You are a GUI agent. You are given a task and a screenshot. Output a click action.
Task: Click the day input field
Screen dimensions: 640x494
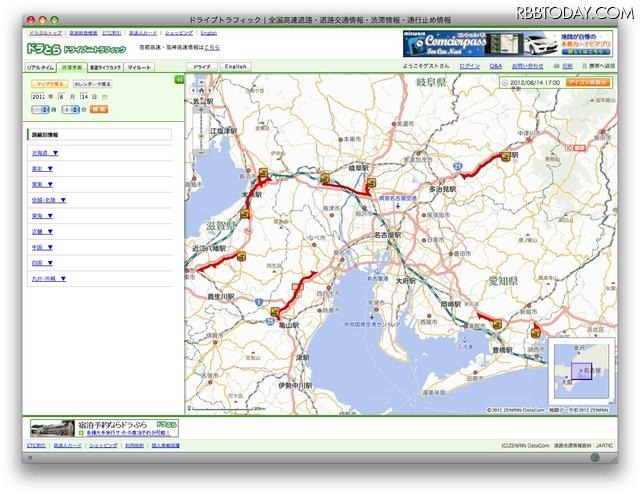pos(84,97)
